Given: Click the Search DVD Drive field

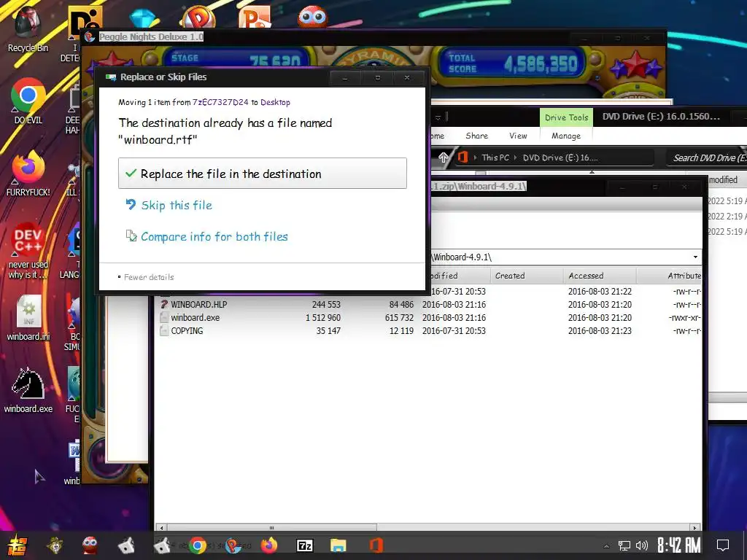Looking at the screenshot, I should [x=707, y=158].
